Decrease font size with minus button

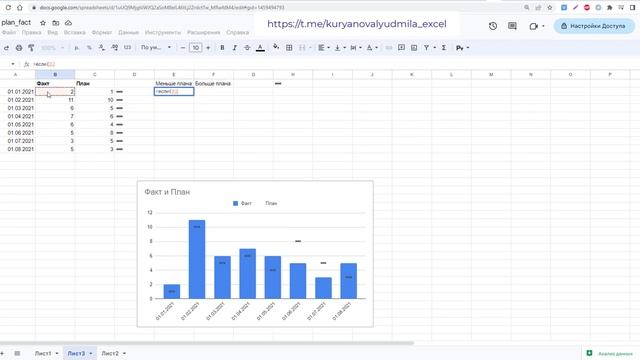(x=182, y=48)
